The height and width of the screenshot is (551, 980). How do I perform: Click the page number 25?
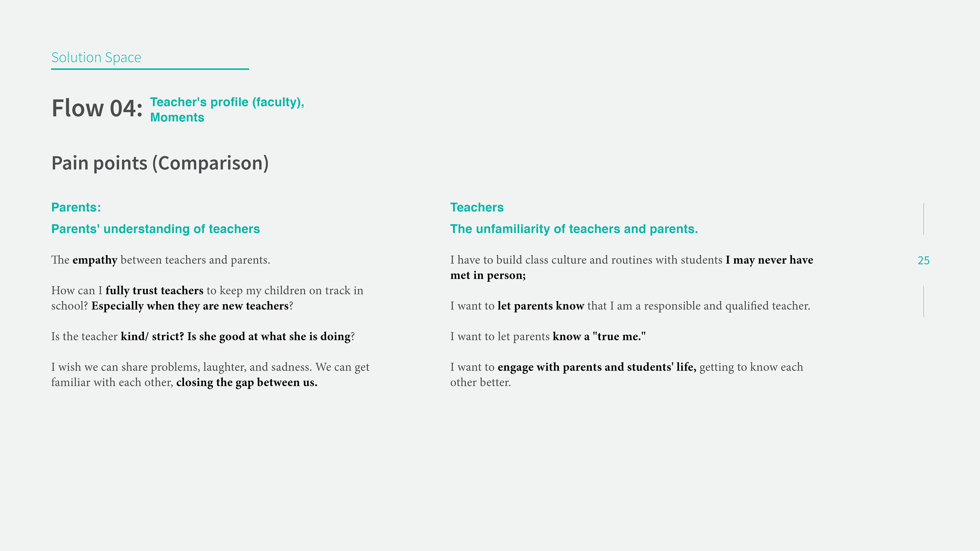[923, 260]
